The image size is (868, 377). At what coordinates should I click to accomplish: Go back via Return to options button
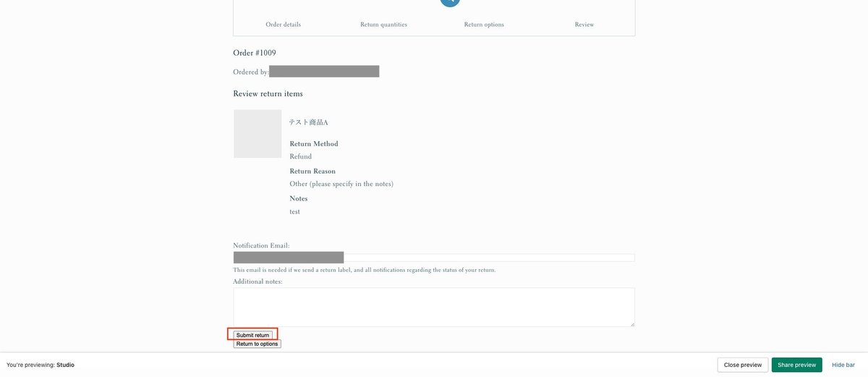point(257,344)
